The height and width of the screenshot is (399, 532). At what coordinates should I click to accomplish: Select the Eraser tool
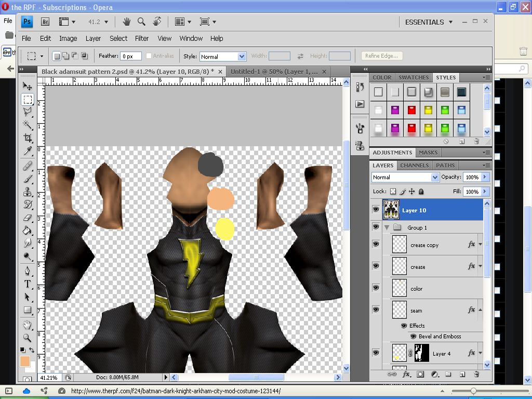(28, 218)
